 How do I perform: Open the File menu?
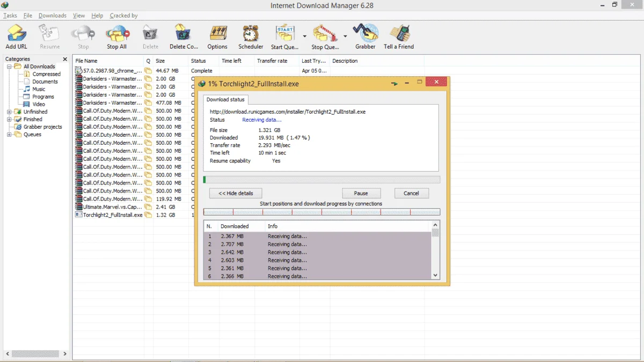click(28, 16)
